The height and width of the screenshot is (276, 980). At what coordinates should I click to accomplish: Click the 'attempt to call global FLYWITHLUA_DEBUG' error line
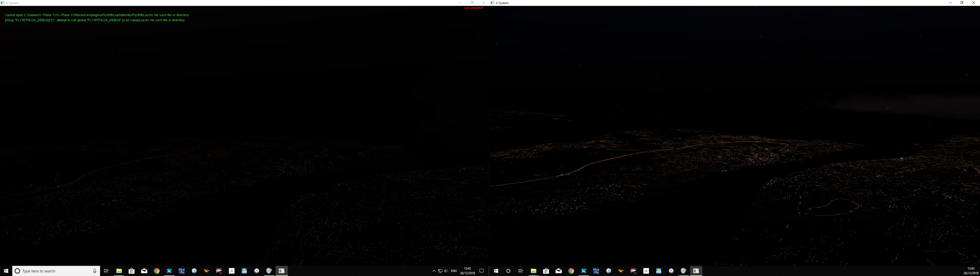point(95,20)
